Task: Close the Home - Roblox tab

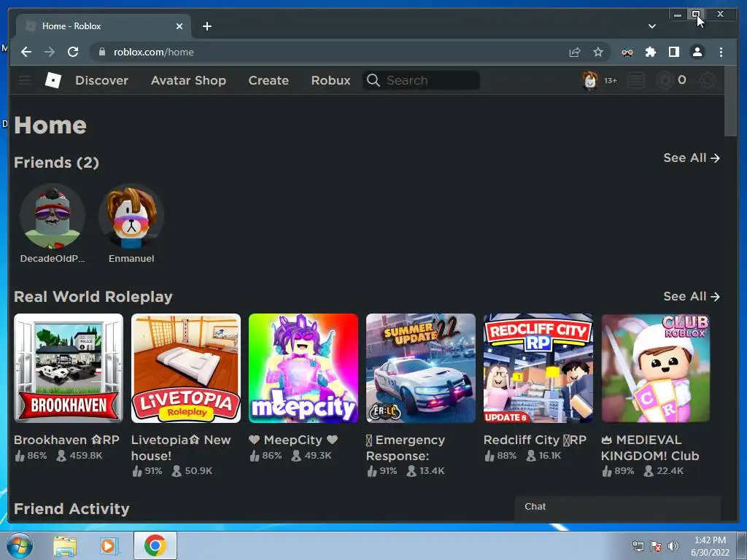Action: click(179, 26)
